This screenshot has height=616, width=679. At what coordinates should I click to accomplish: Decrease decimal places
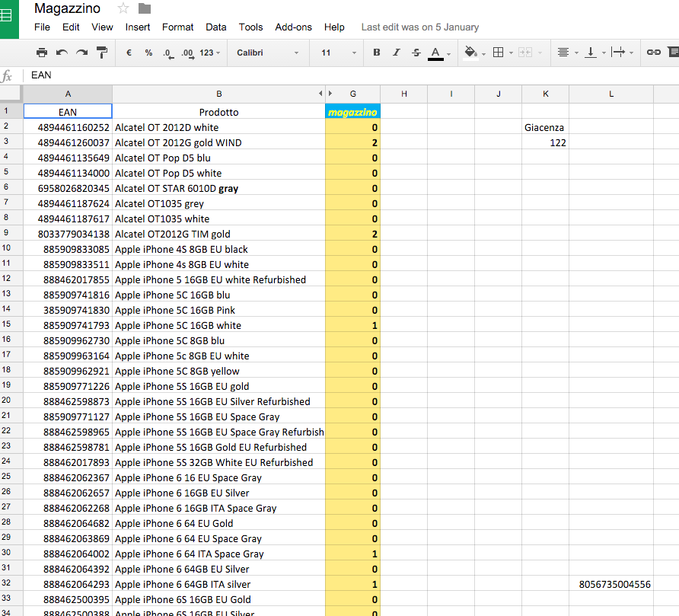click(168, 53)
